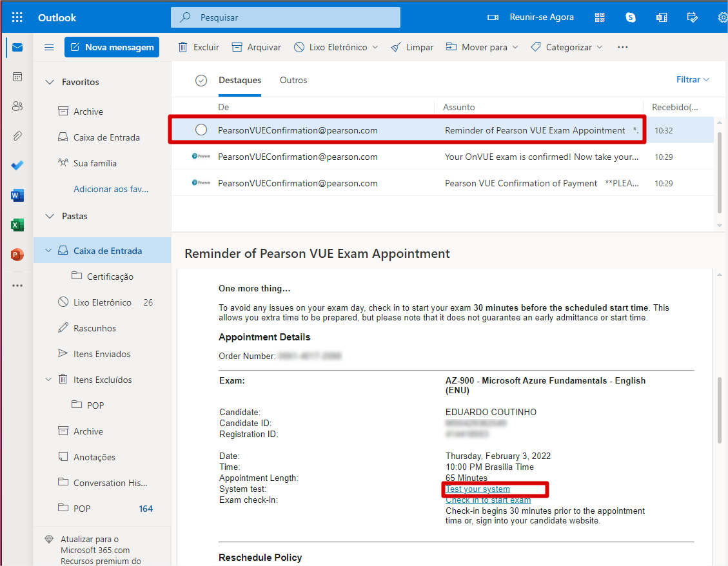Click Lixo Eletrônico in the toolbar
This screenshot has width=728, height=566.
pos(331,47)
